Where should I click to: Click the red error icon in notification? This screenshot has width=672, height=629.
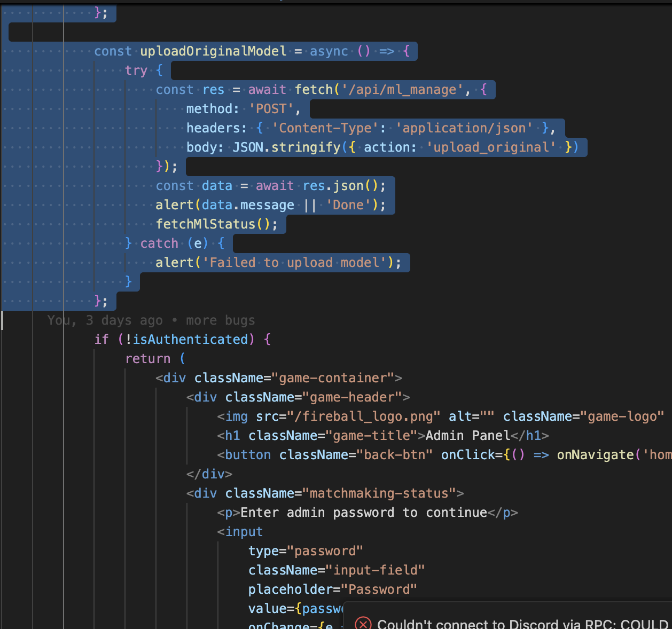tap(363, 623)
